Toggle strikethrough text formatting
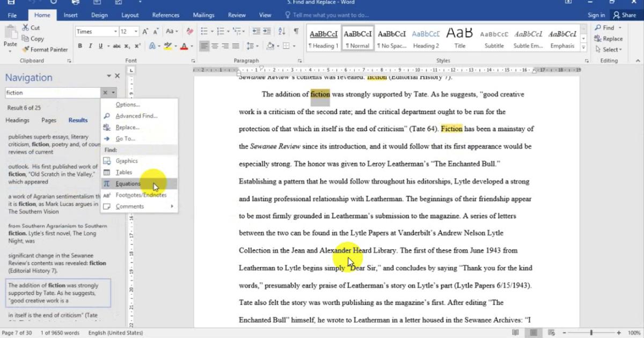Screen dimensions: 644x338 click(x=116, y=46)
